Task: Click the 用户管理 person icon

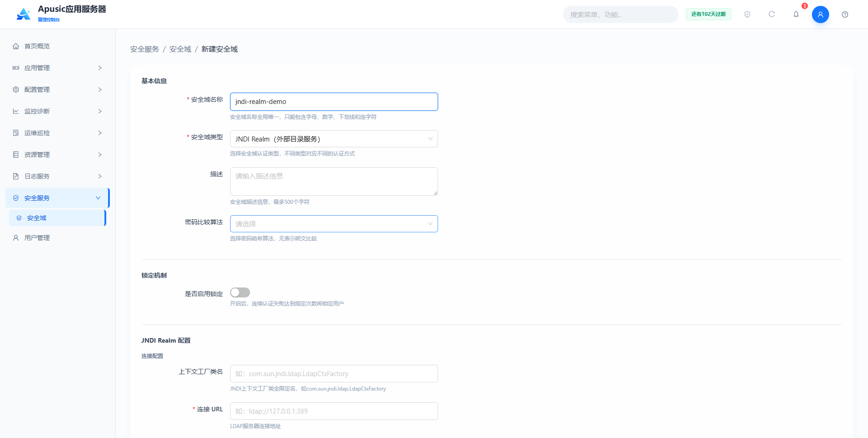Action: (16, 238)
